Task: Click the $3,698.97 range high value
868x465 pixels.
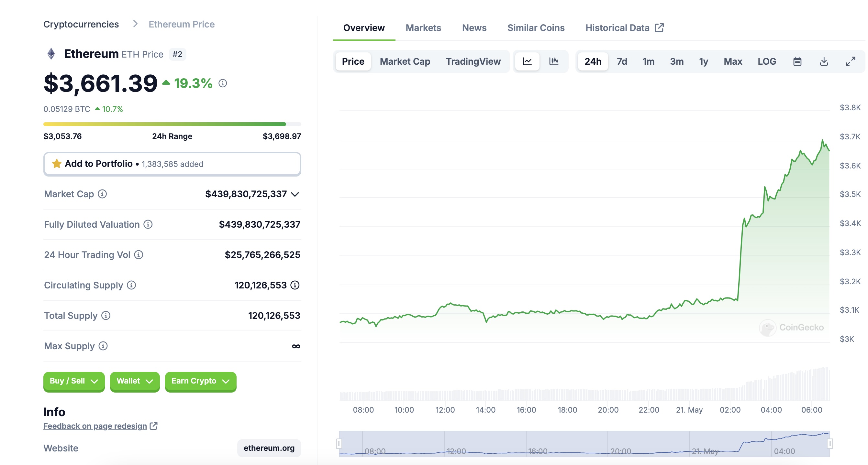Action: (282, 136)
